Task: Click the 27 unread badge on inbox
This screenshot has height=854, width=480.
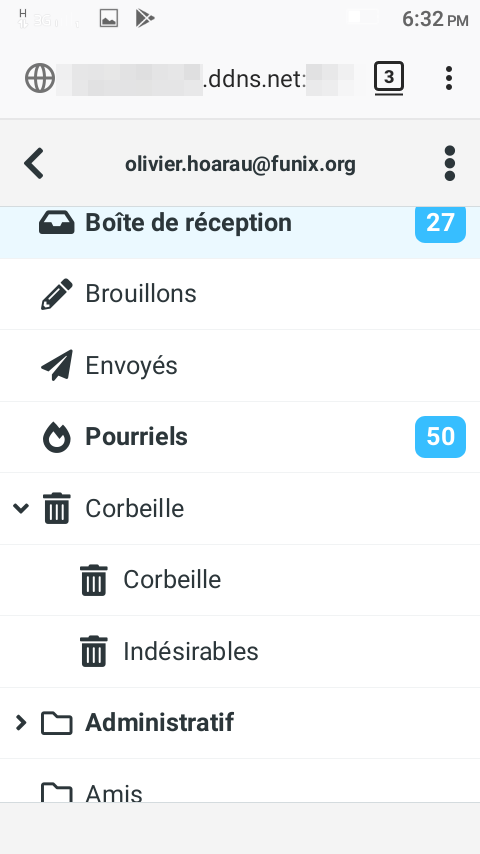Action: coord(440,224)
